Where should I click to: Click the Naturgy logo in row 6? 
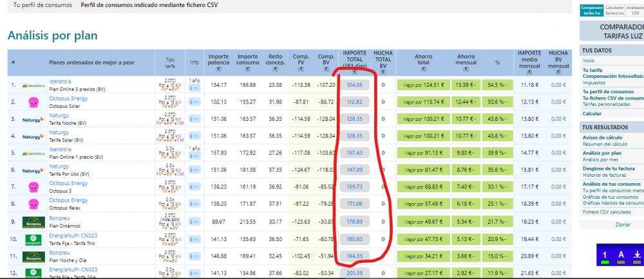[x=33, y=170]
